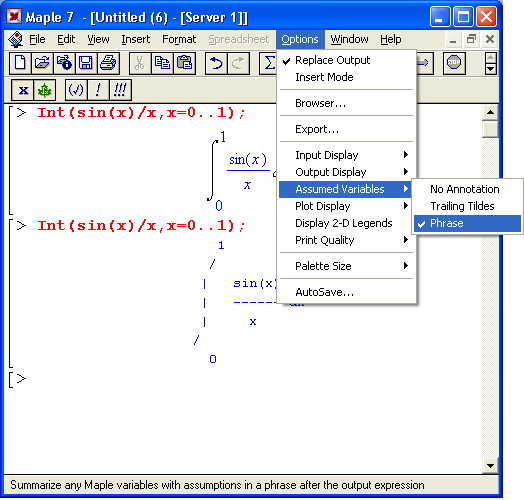
Task: Save worksheet with the floppy disk icon
Action: 86,63
